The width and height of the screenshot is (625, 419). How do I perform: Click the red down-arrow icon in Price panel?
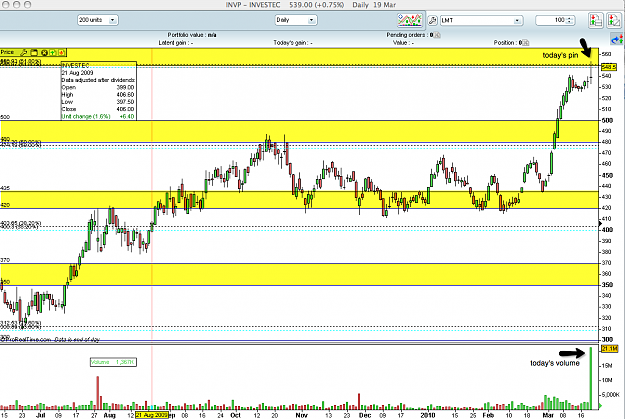[x=61, y=52]
